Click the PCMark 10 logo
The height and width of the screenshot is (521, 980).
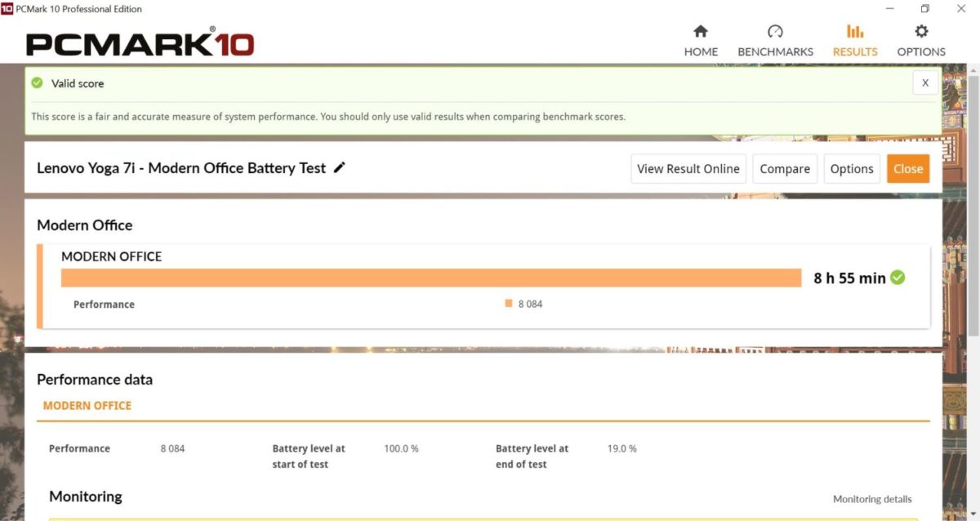(140, 44)
